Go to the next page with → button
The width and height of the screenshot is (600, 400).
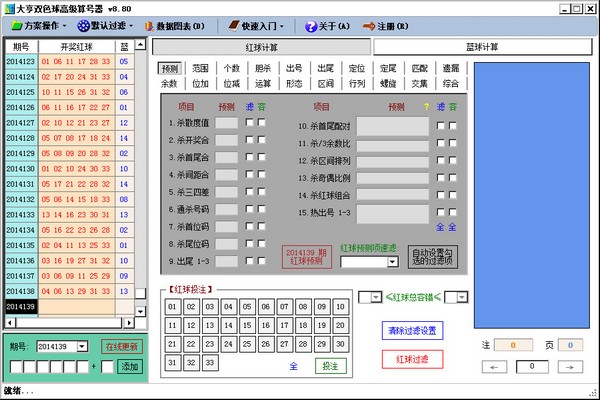pyautogui.click(x=570, y=367)
